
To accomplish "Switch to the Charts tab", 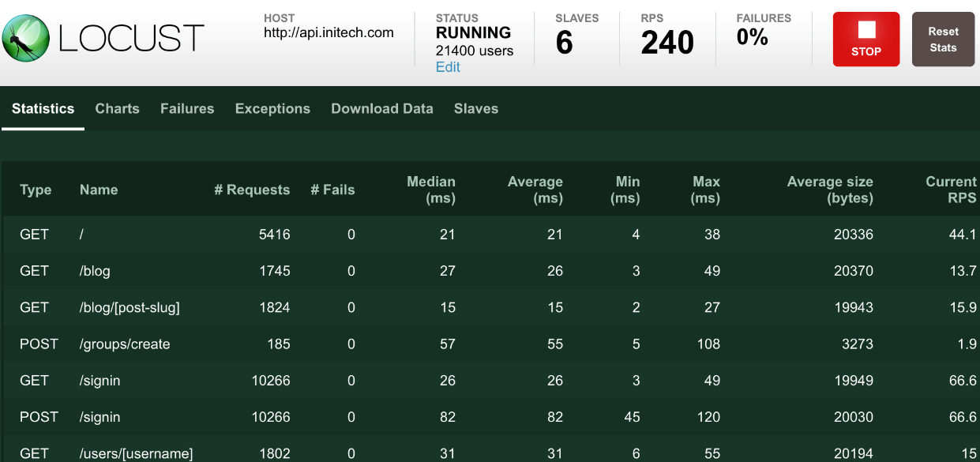I will coord(118,109).
